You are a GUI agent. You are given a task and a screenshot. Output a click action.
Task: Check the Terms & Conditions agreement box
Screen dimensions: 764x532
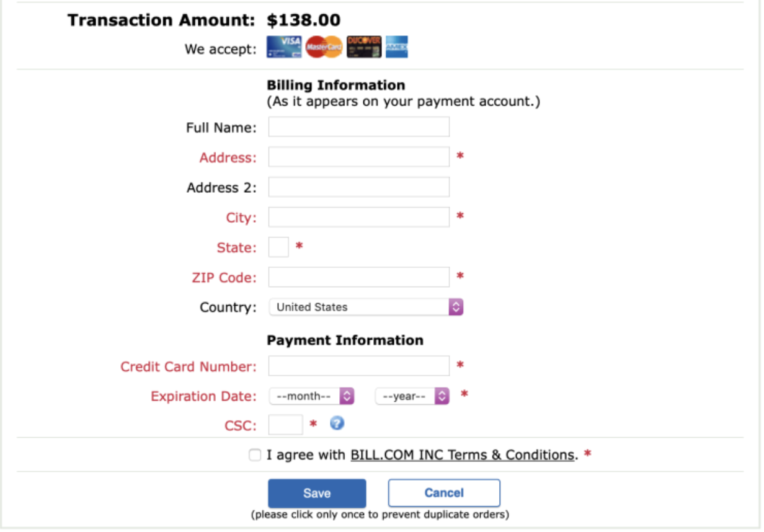[254, 454]
